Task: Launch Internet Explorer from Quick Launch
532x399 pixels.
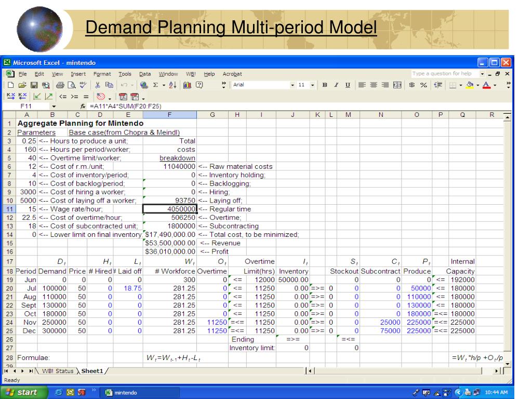Action: pyautogui.click(x=58, y=392)
